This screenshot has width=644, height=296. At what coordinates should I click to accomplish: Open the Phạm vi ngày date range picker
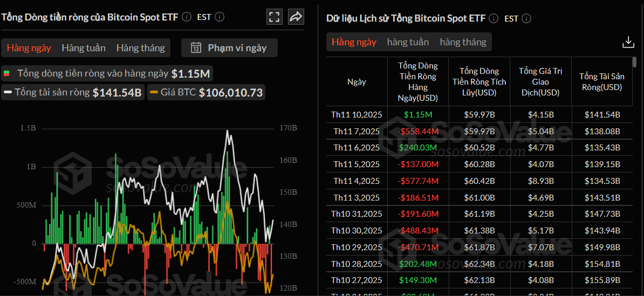point(230,48)
